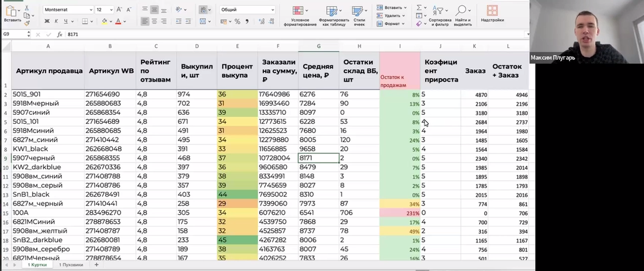Open Найти и выделить magnifier icon
This screenshot has height=271, width=644.
pyautogui.click(x=461, y=10)
